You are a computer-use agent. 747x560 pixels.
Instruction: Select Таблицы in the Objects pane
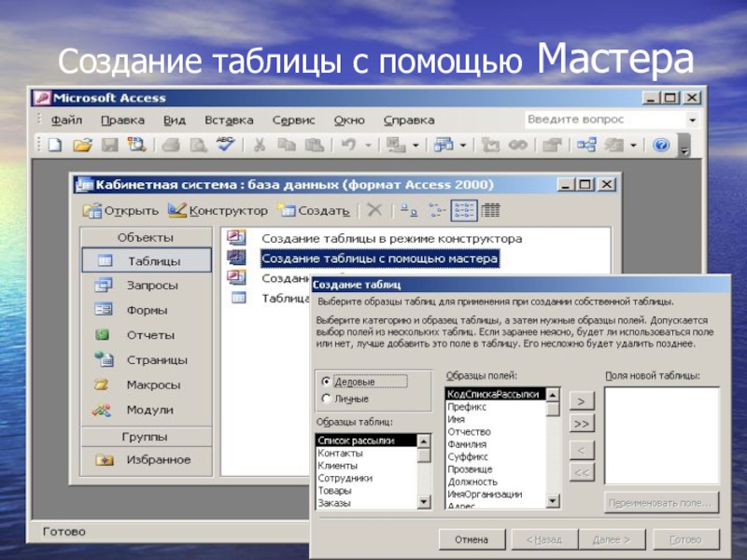pyautogui.click(x=147, y=260)
